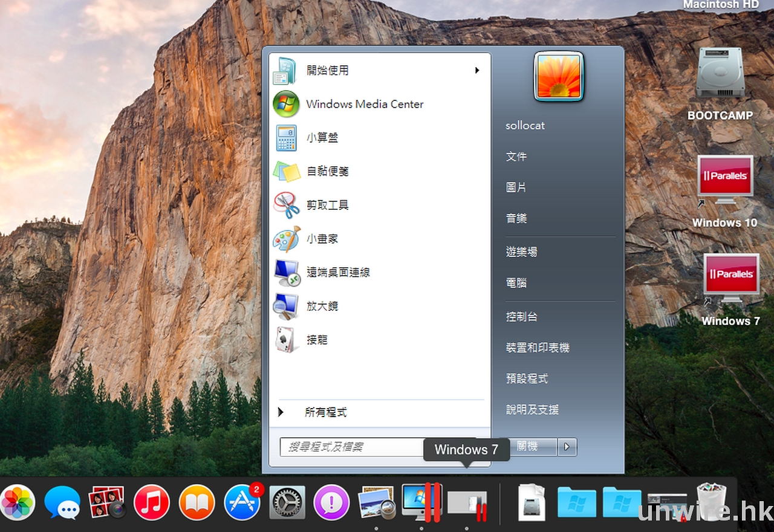Open the App Store in the Dock
The height and width of the screenshot is (532, 774).
242,502
